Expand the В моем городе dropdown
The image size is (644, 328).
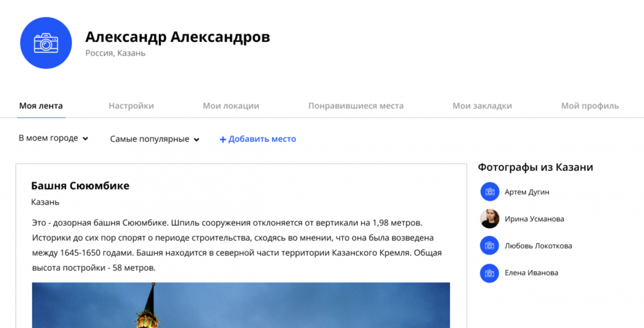53,139
